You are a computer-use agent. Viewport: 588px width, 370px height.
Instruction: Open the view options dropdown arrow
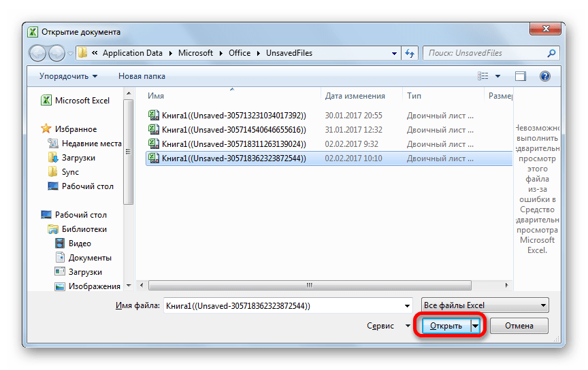(x=498, y=76)
